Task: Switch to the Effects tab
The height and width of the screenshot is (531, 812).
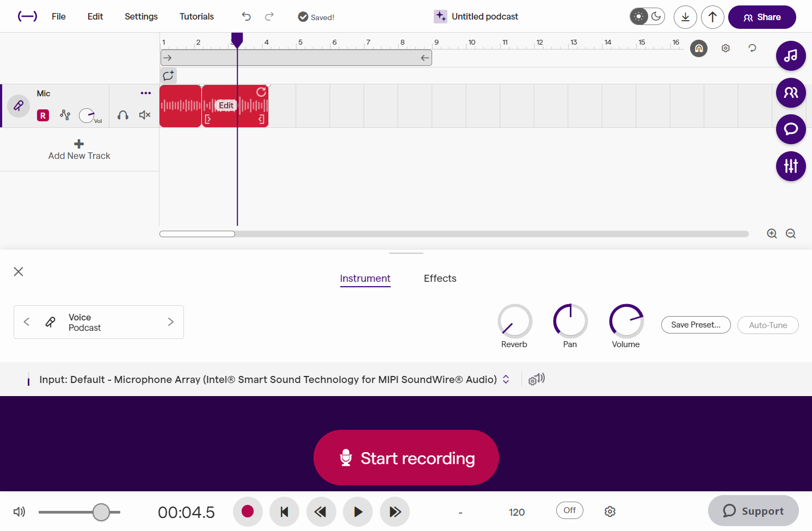Action: 440,279
